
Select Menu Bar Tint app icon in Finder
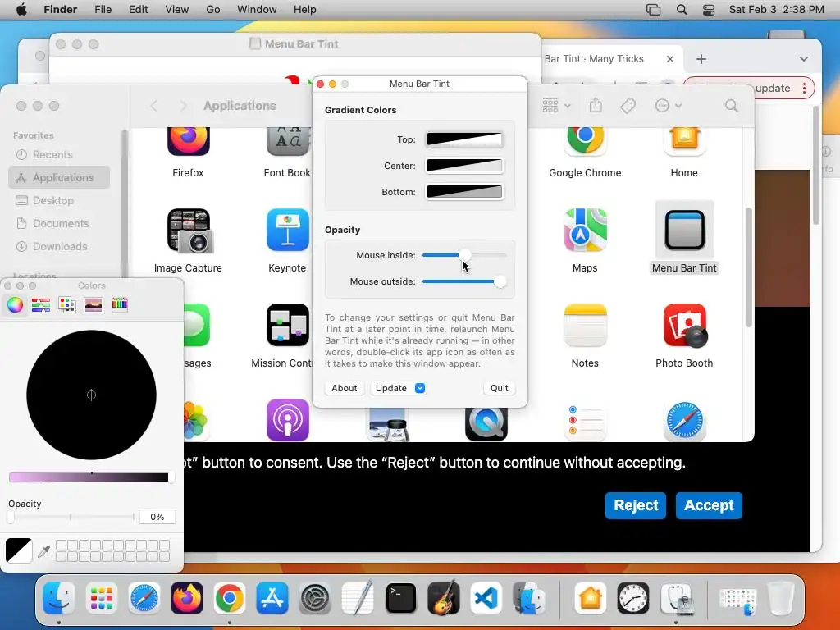click(x=685, y=231)
